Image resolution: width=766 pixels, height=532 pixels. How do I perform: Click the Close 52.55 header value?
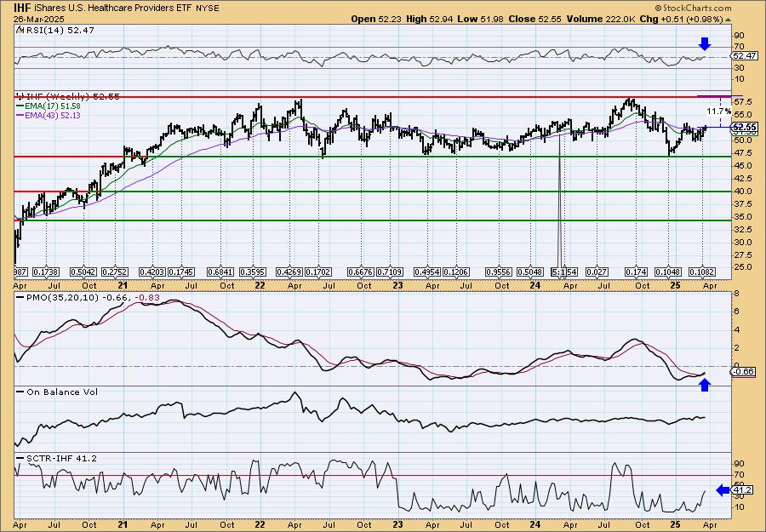[x=534, y=19]
